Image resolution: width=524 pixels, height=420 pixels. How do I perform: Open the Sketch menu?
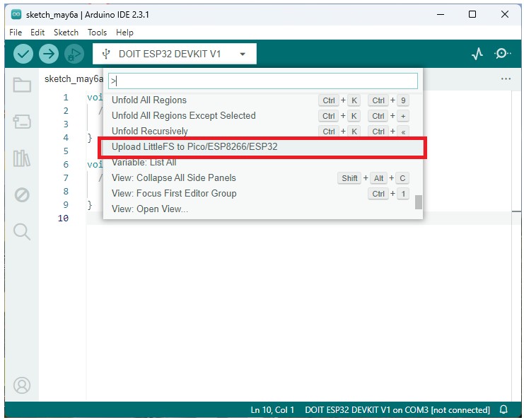point(66,33)
